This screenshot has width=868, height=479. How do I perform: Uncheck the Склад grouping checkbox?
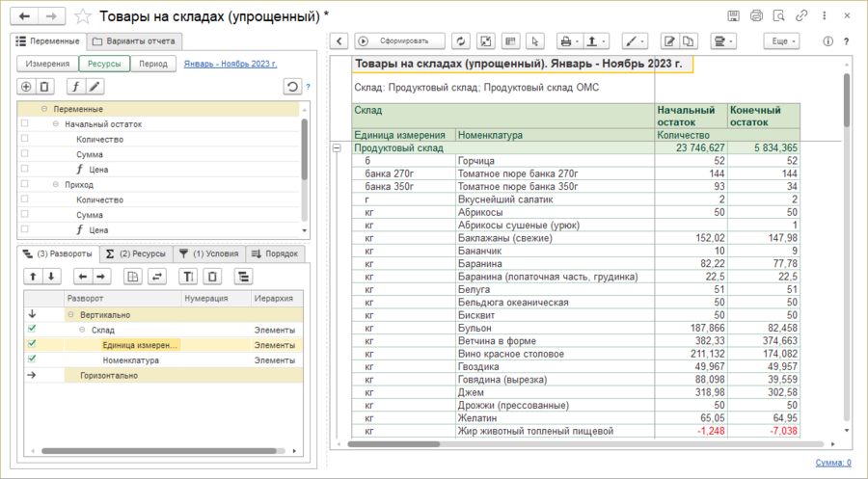coord(32,330)
